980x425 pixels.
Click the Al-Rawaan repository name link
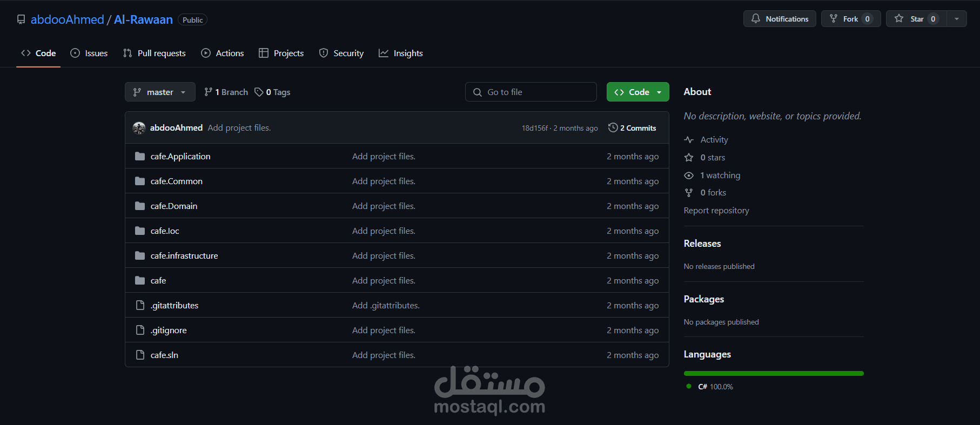click(143, 19)
